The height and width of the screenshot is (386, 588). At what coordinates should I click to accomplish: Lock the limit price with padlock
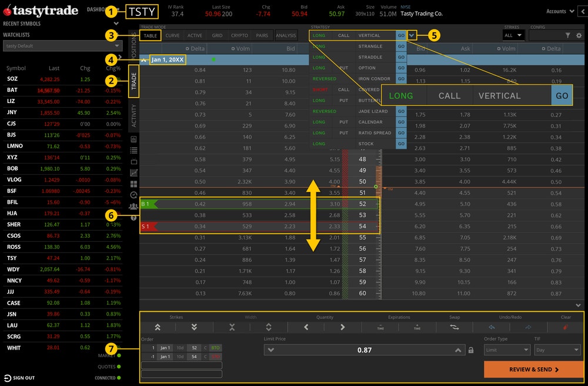(471, 350)
